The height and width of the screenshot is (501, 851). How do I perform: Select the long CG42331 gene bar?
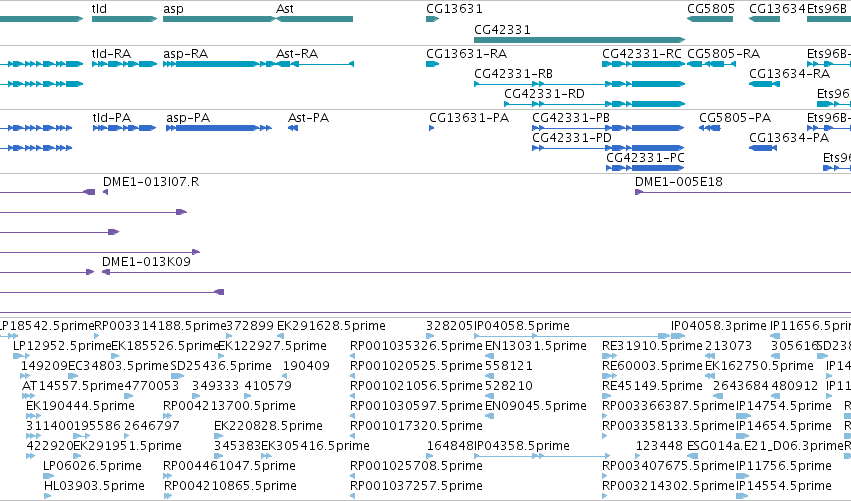pos(579,40)
